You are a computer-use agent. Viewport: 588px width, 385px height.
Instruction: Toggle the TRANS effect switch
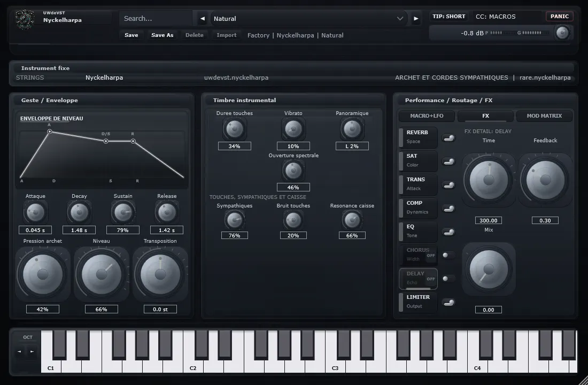(x=448, y=186)
